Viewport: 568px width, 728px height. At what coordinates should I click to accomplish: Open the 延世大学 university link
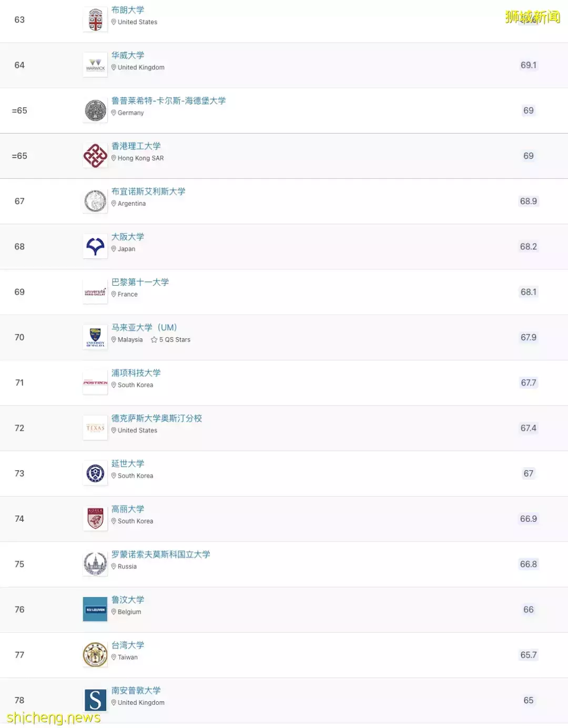(x=128, y=463)
